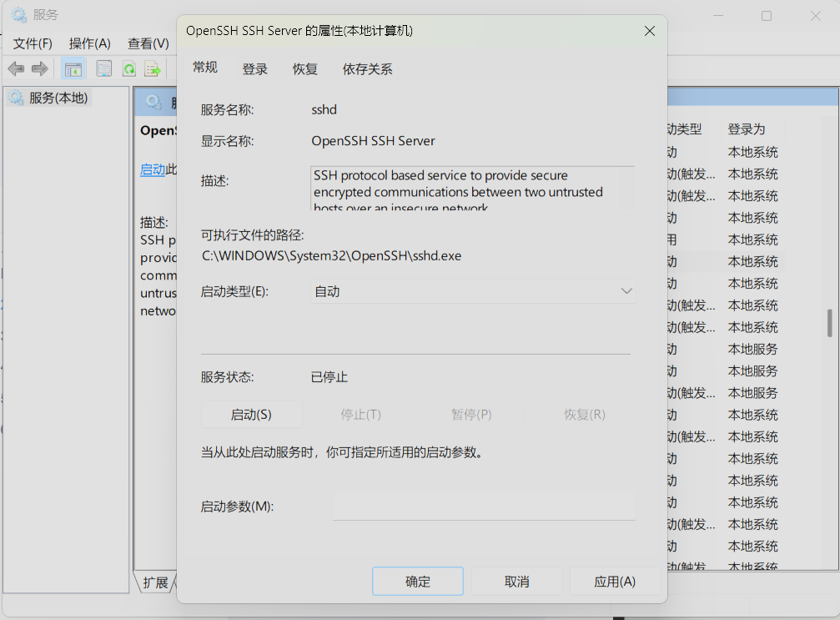Screen dimensions: 840x620
Task: Click the Services gear icon in title bar
Action: [x=19, y=15]
